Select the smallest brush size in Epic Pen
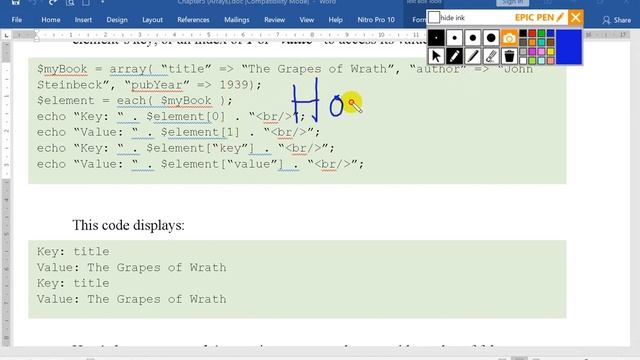 pos(436,38)
